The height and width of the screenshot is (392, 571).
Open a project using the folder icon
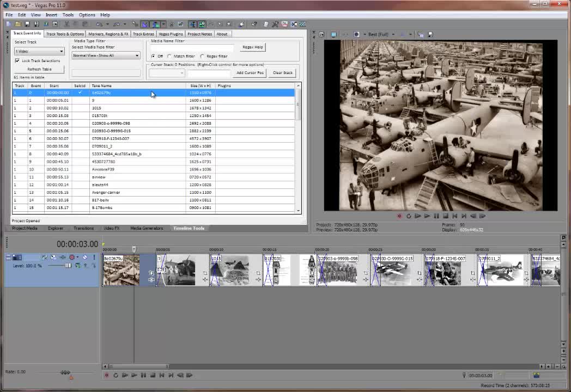click(18, 24)
